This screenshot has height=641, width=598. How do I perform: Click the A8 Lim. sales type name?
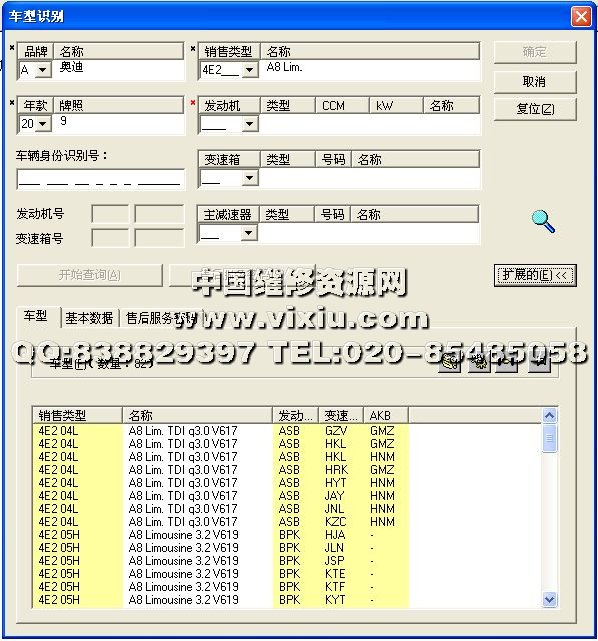click(x=284, y=67)
